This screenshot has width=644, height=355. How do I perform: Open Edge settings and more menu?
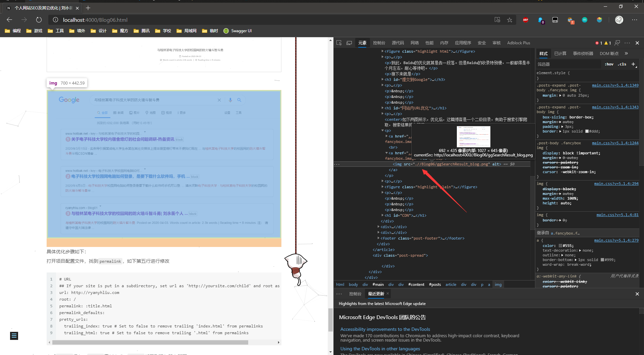click(x=635, y=20)
